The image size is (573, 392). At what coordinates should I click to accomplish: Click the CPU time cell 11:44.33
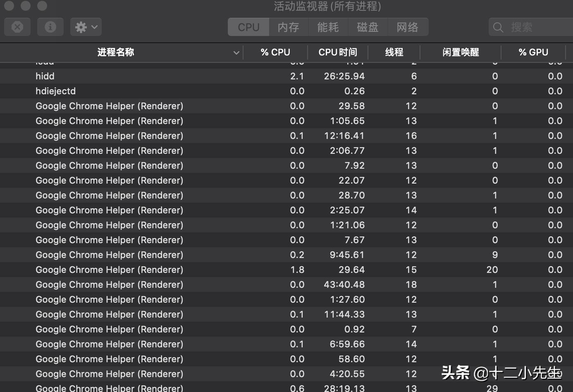344,314
